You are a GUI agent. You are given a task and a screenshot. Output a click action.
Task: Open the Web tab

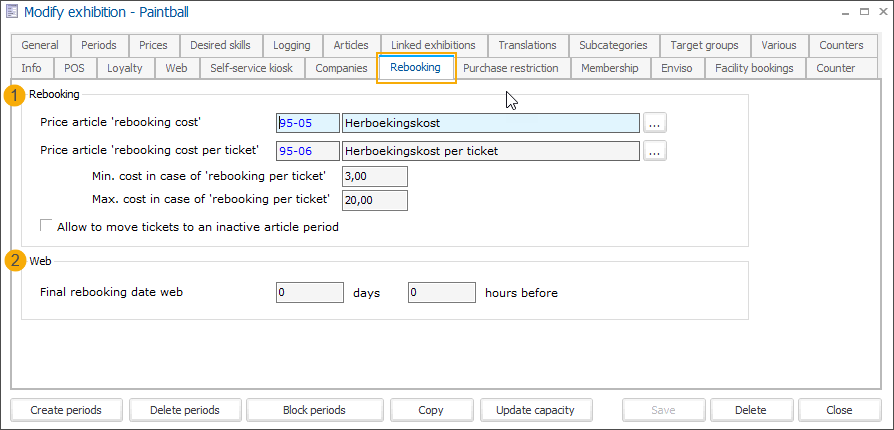pos(177,68)
